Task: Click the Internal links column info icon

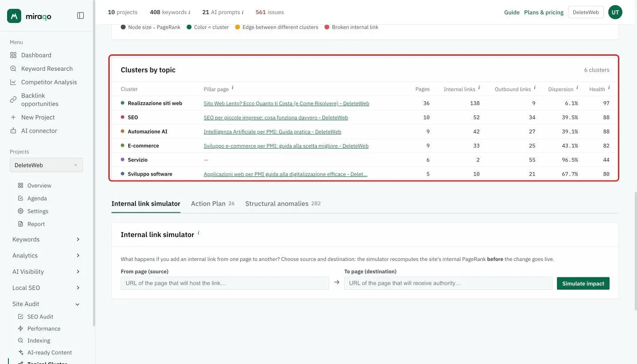Action: pyautogui.click(x=479, y=88)
